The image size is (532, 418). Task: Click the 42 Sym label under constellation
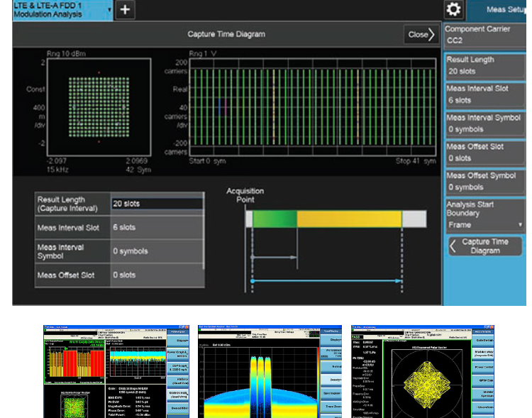tap(138, 170)
